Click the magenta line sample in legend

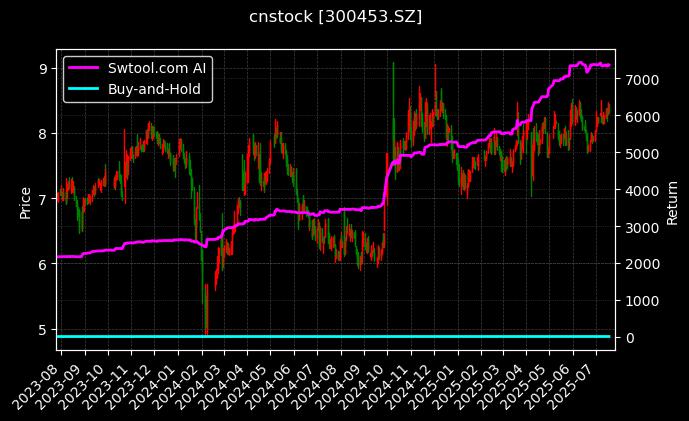point(84,68)
